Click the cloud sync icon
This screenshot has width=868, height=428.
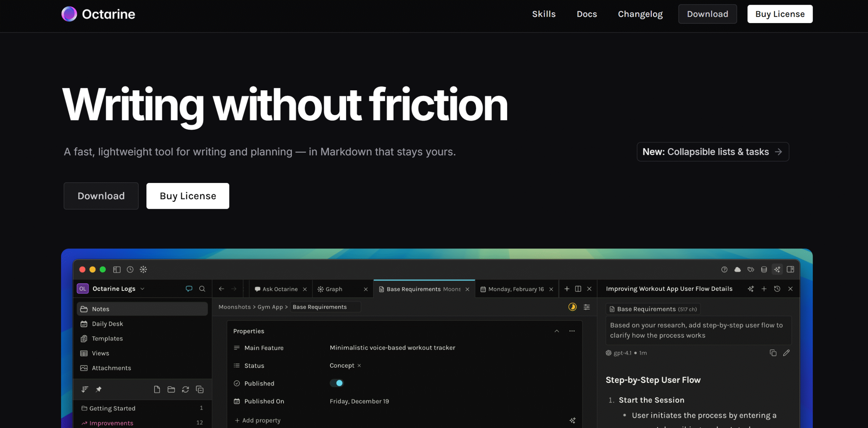pos(737,269)
